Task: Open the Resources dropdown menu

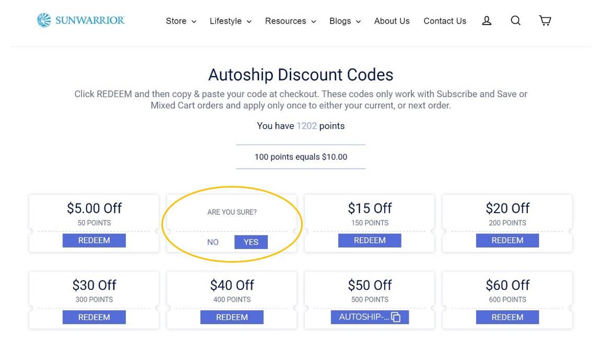Action: [290, 21]
